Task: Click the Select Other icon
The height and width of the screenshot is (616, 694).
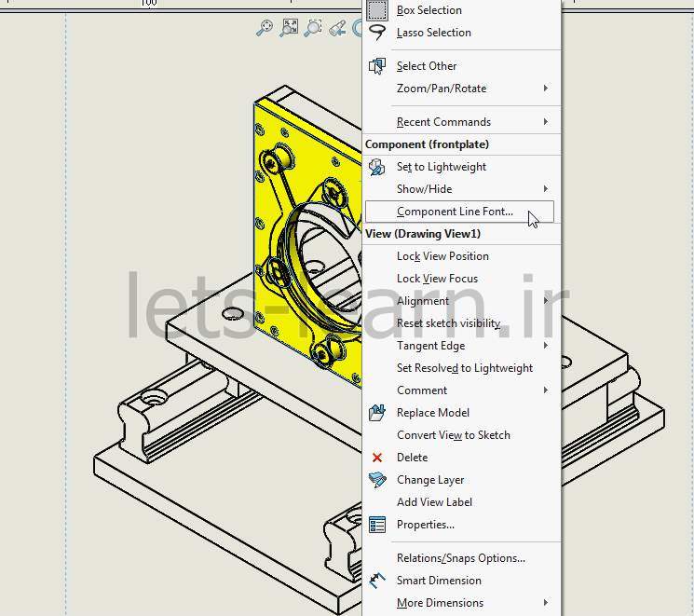Action: (x=377, y=66)
